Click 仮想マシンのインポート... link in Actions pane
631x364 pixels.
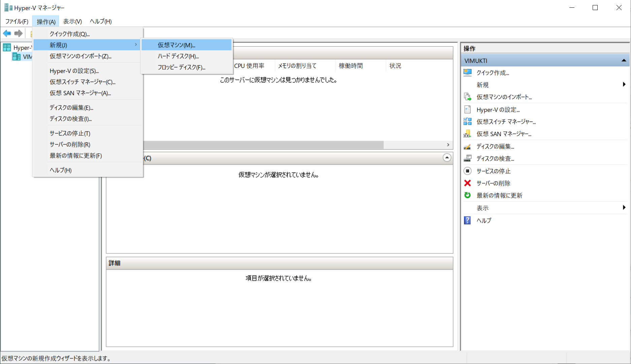(504, 97)
